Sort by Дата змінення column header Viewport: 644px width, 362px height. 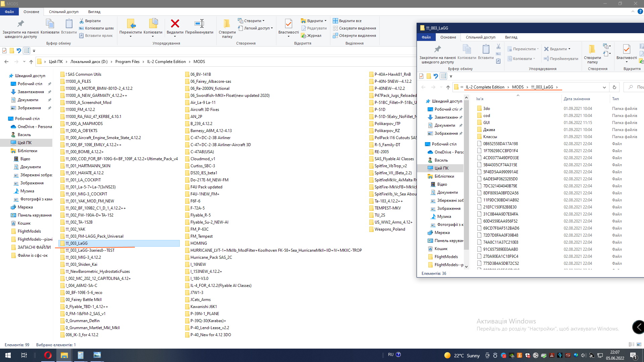tap(577, 99)
